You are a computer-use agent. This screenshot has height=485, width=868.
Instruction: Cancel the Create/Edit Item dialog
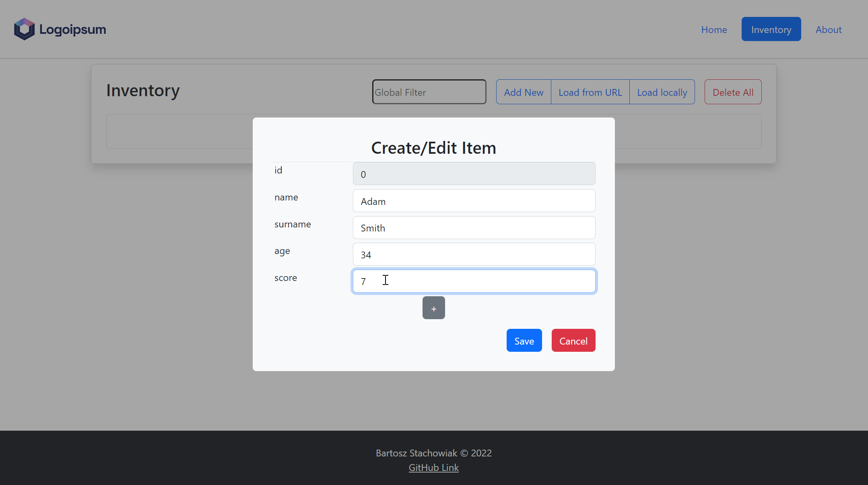pyautogui.click(x=573, y=340)
